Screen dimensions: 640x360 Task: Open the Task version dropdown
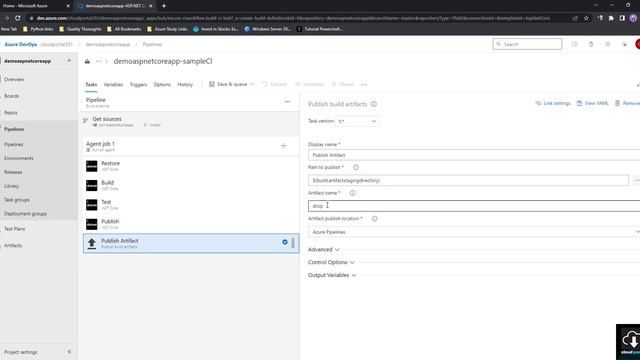357,121
